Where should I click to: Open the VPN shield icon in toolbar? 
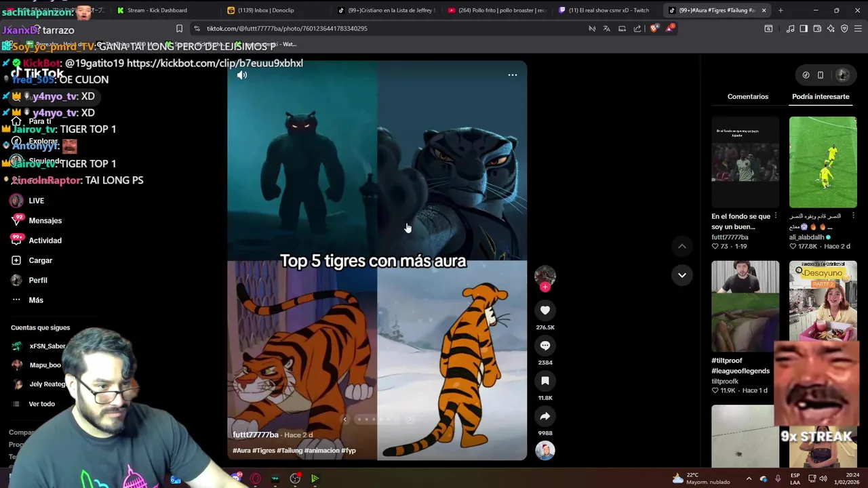844,28
